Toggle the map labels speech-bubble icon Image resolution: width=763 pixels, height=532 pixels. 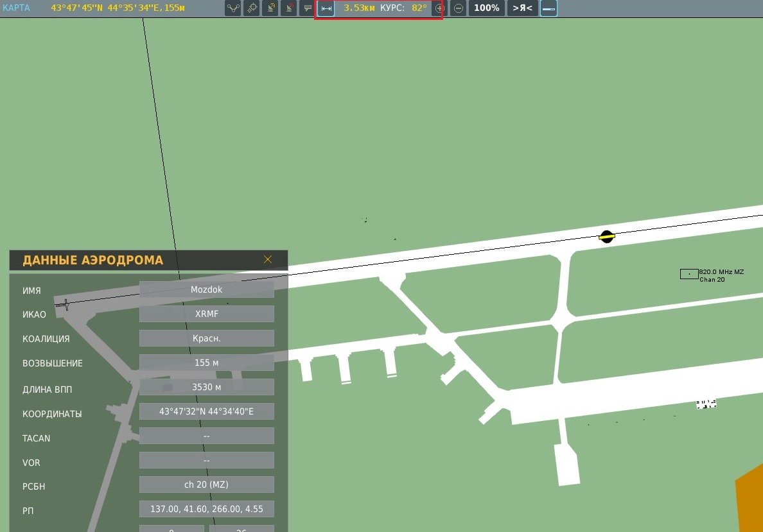tap(307, 8)
